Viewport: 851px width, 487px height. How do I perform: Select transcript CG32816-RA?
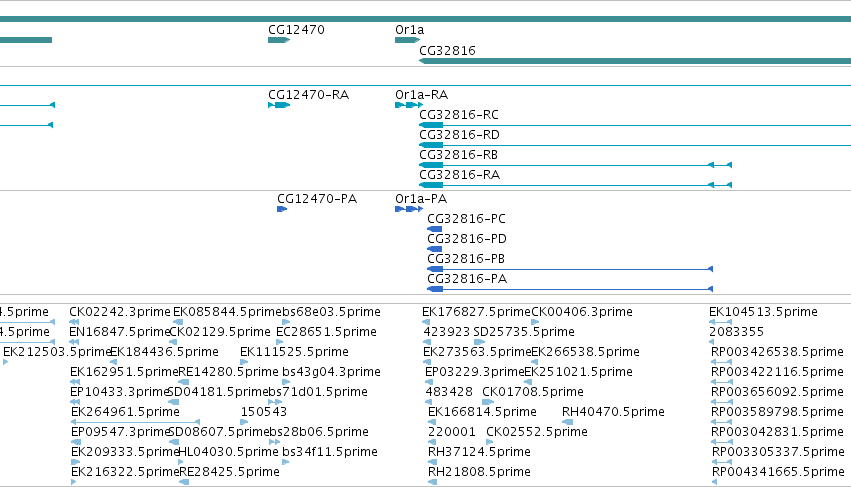[459, 175]
